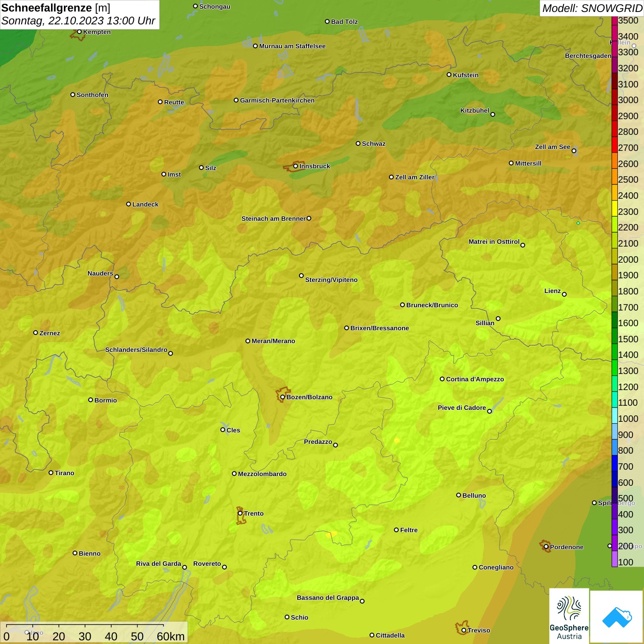This screenshot has width=644, height=644.
Task: Click the GeoSphere Austria logo
Action: [569, 616]
